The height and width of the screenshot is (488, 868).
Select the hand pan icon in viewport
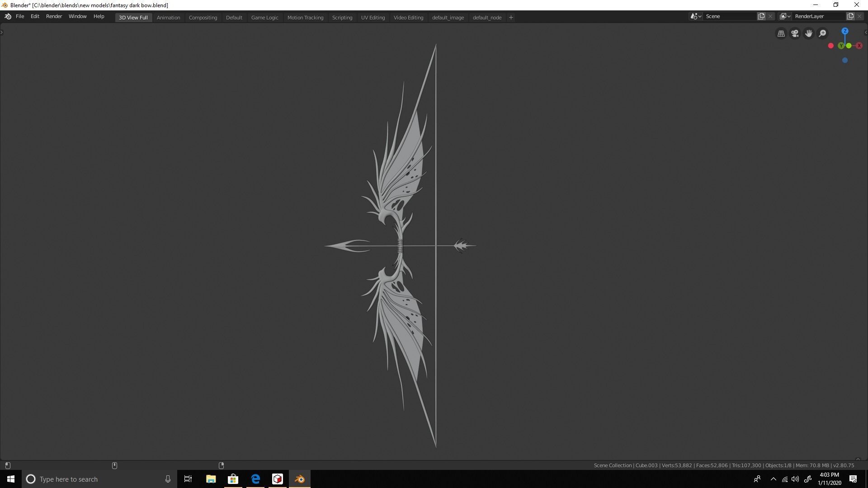(x=809, y=33)
